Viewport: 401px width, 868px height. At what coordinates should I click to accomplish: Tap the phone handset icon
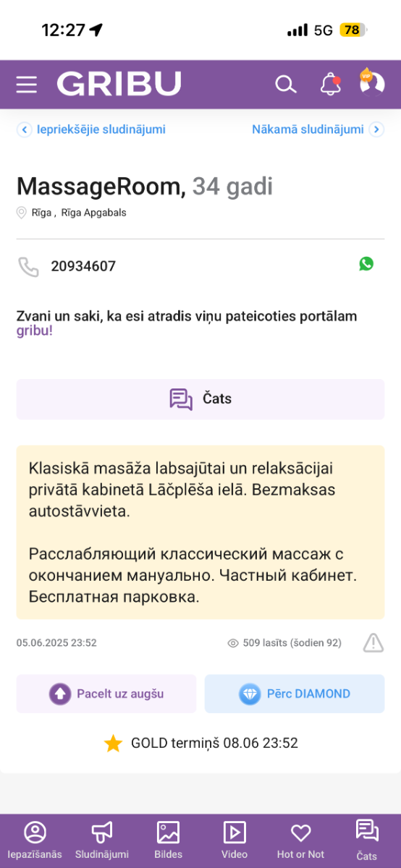[x=28, y=266]
